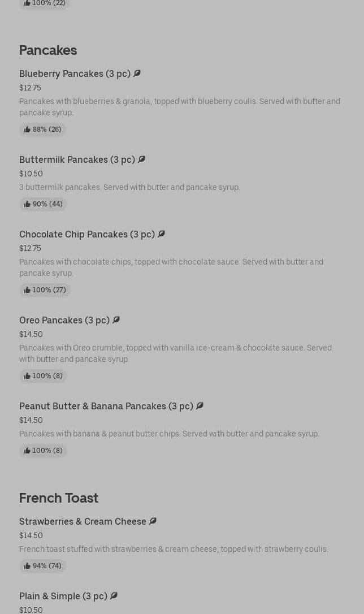364x614 pixels.
Task: Open the Plain & Simple (3 pc) item
Action: coord(63,596)
